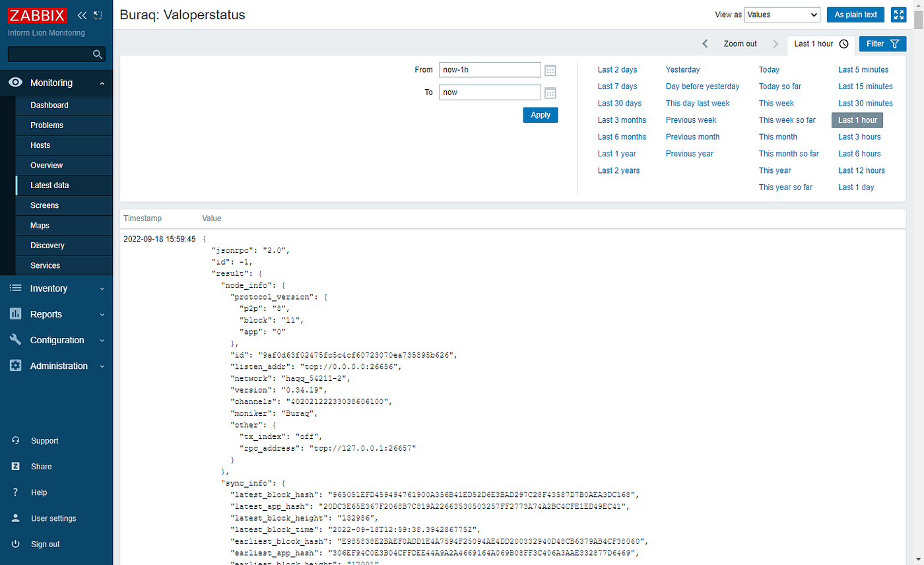Open Hosts in Monitoring menu
The image size is (924, 565).
64,145
